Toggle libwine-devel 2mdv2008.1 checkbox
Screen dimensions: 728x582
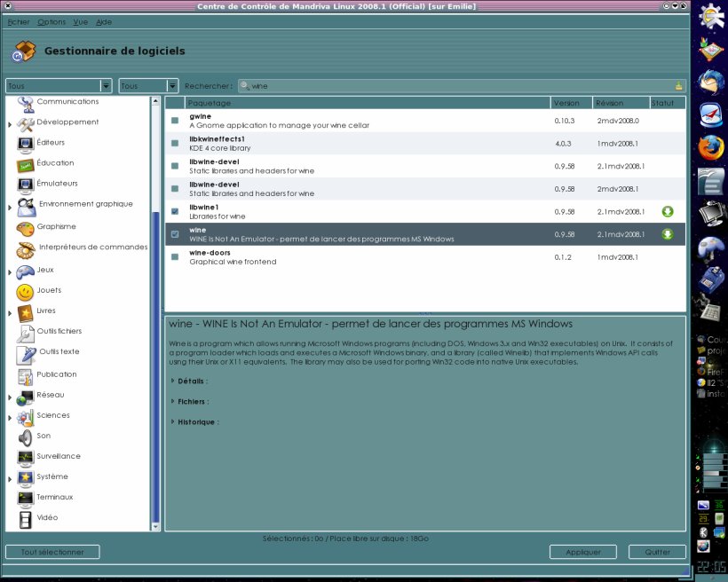click(175, 189)
